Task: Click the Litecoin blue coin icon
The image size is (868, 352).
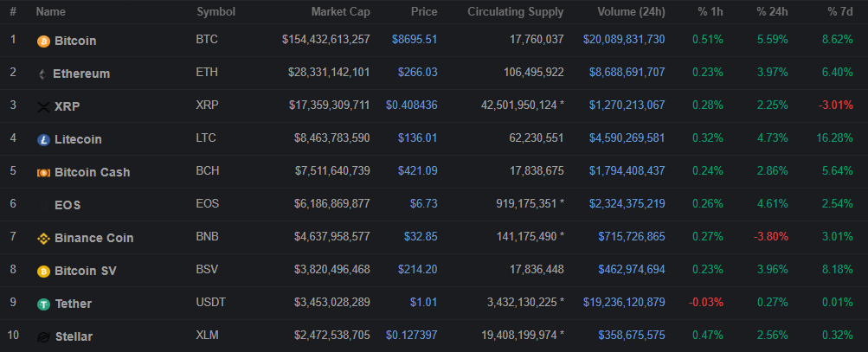Action: coord(43,139)
